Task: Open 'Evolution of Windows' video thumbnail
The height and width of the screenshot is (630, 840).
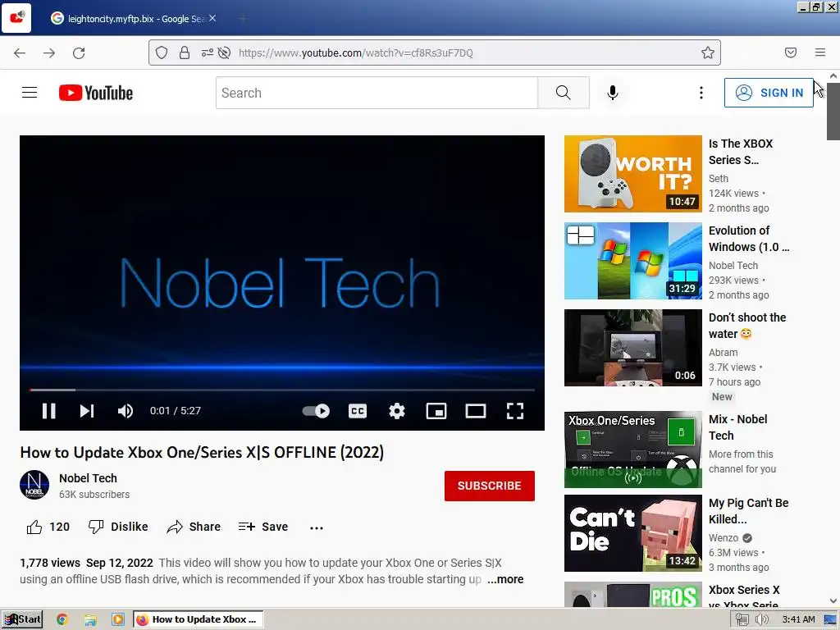Action: click(632, 261)
